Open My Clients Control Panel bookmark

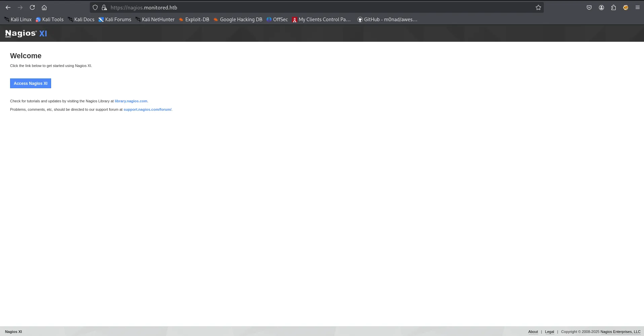click(x=321, y=20)
